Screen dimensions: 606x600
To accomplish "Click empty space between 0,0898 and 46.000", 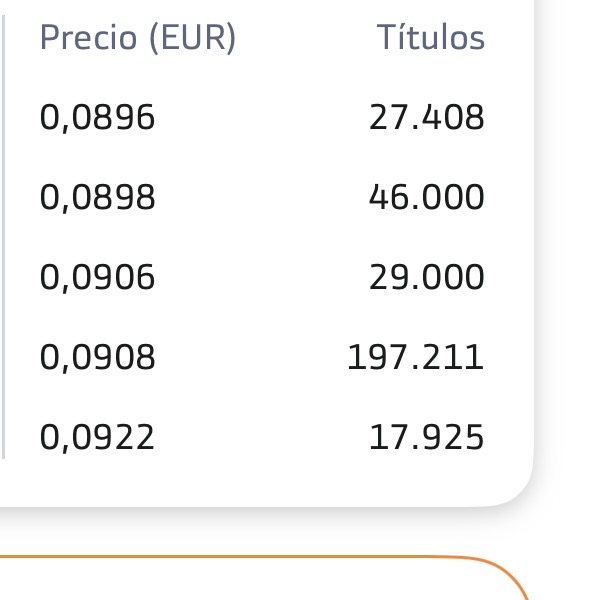I will 262,198.
